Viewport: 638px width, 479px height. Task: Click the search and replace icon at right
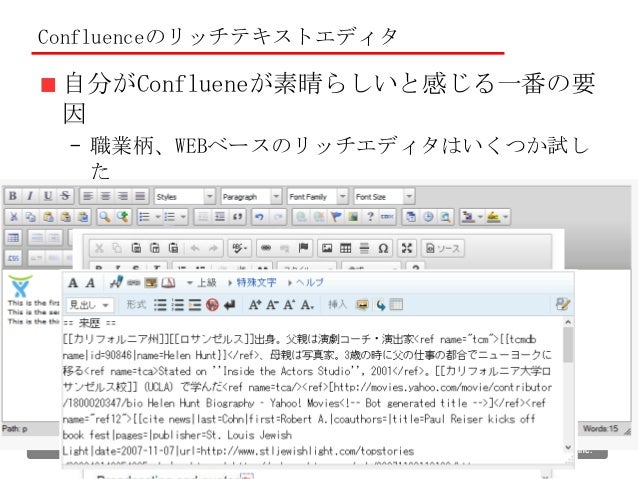[x=563, y=304]
